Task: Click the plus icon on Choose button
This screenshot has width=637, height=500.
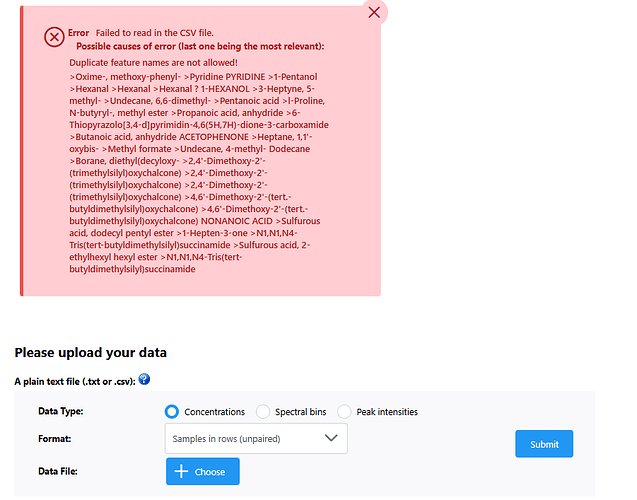Action: [x=181, y=471]
